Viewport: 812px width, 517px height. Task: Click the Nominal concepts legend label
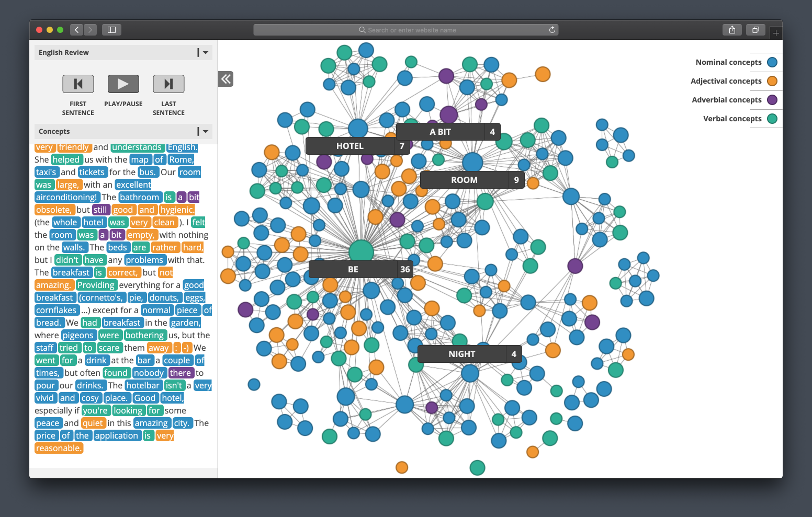coord(728,62)
